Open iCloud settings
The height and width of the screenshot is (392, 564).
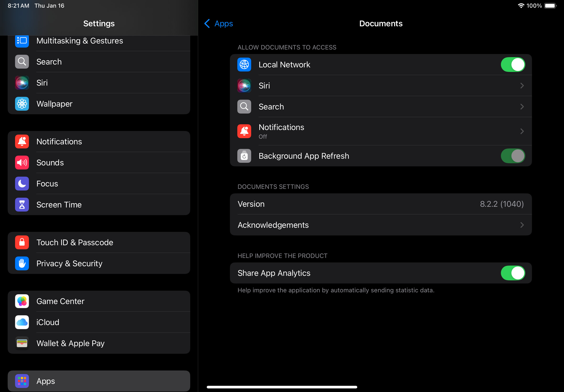[99, 322]
